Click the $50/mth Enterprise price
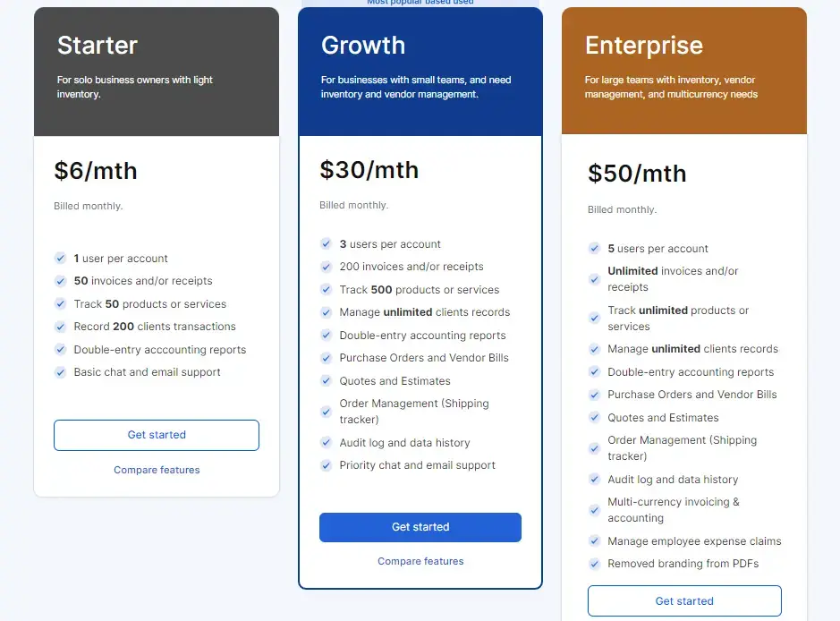Viewport: 840px width, 621px height. [x=637, y=174]
